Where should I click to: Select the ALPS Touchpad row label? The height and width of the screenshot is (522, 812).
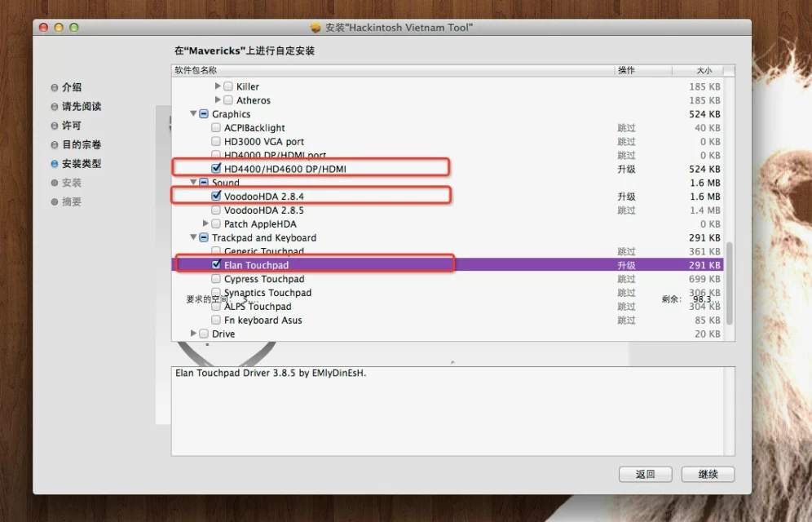pos(258,307)
